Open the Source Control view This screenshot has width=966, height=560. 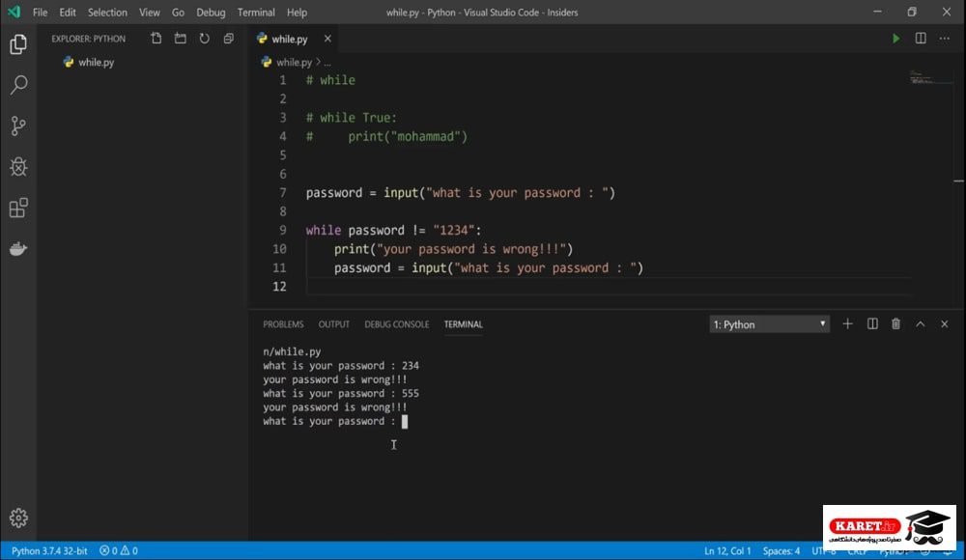pos(18,126)
